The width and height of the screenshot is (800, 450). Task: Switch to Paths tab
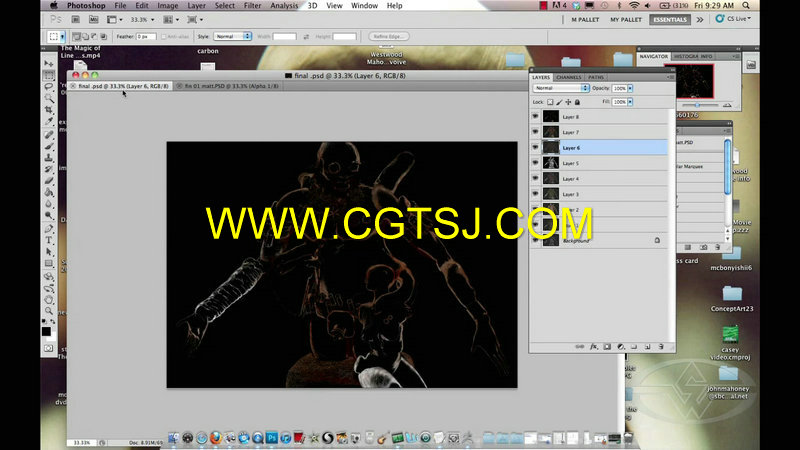pyautogui.click(x=596, y=77)
